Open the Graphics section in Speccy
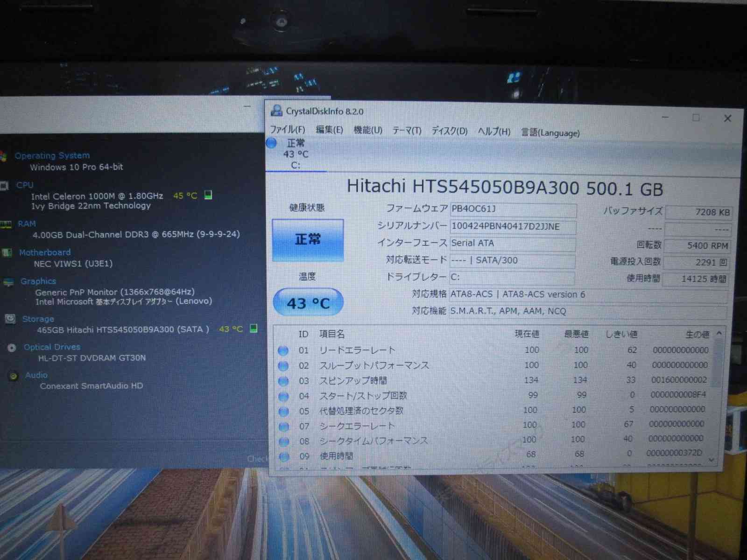 [x=38, y=281]
